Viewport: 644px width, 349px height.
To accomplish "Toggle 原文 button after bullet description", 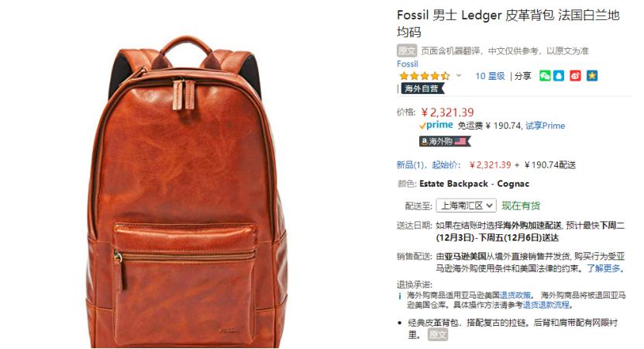I will (438, 334).
